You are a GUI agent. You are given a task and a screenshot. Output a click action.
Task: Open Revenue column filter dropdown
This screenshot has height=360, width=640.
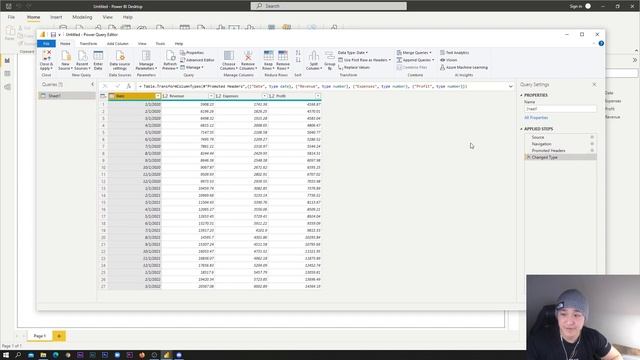click(x=211, y=96)
